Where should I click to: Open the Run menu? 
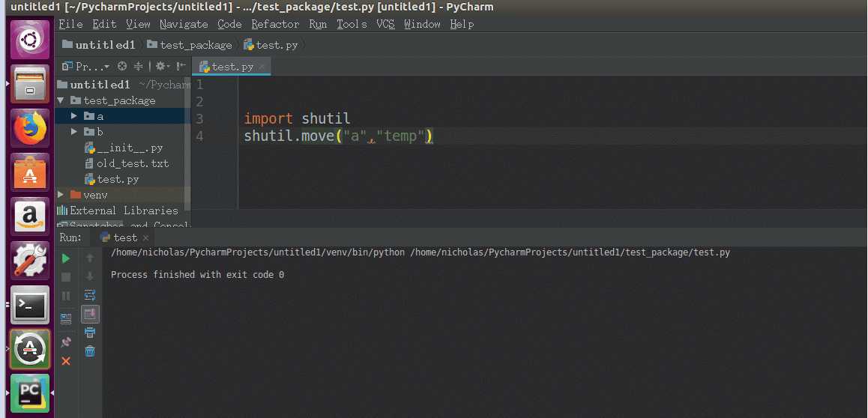coord(318,24)
